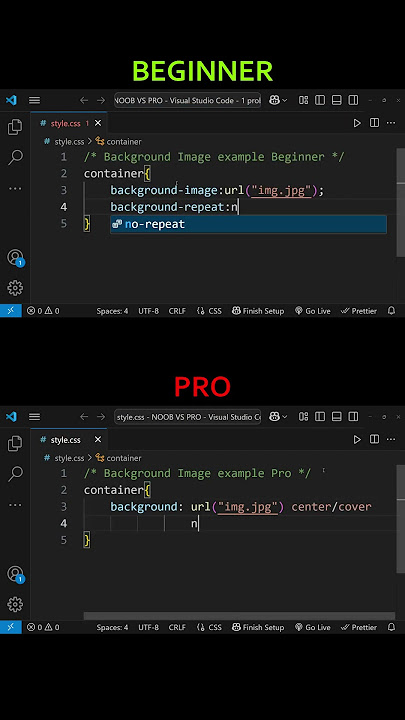Select style.css tab in PRO window
The height and width of the screenshot is (720, 405).
pos(69,439)
